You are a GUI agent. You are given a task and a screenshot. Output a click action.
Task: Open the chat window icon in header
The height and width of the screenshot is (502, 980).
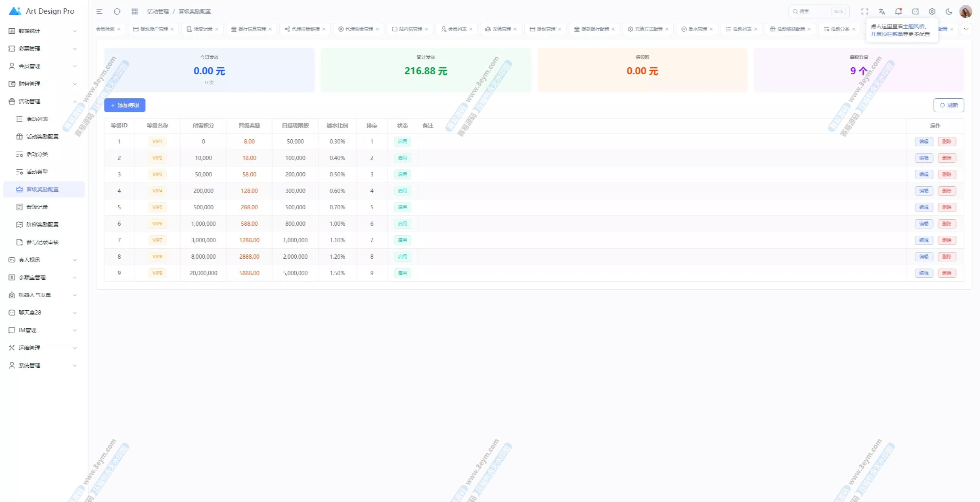[x=915, y=11]
